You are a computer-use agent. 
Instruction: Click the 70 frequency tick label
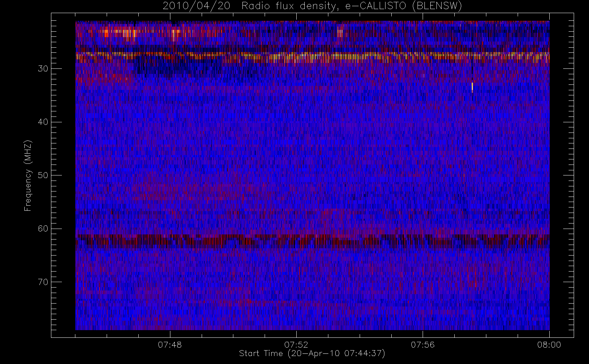(43, 282)
